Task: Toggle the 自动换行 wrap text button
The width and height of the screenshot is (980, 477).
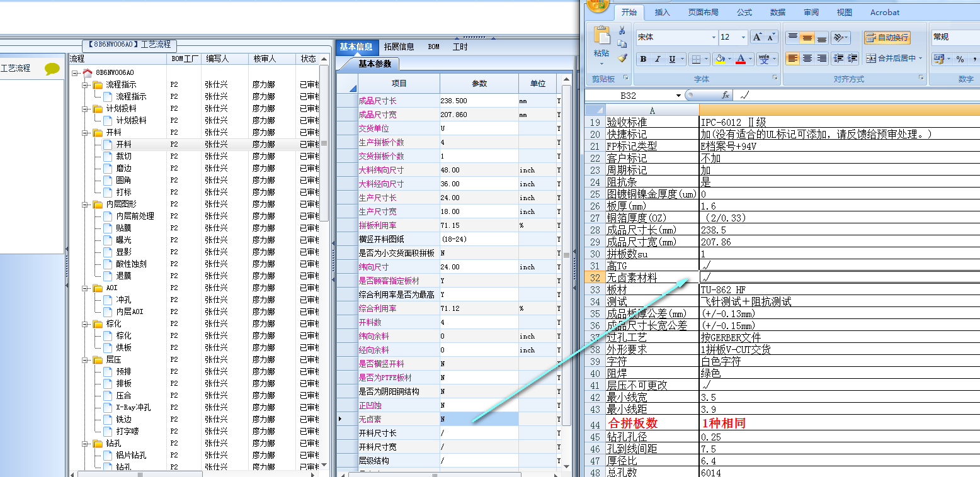Action: [887, 37]
